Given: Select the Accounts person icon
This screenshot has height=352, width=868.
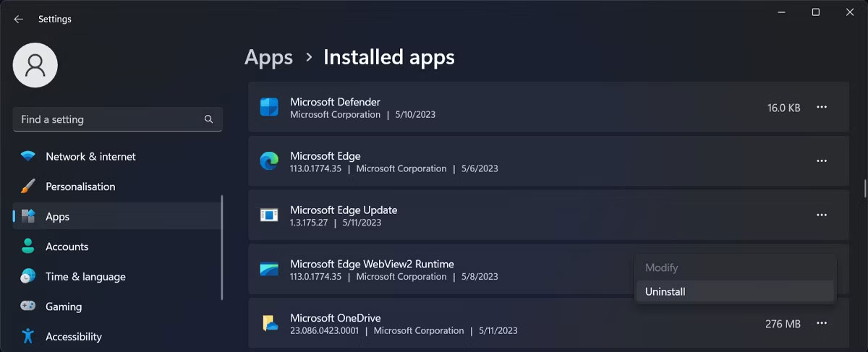Looking at the screenshot, I should point(28,246).
